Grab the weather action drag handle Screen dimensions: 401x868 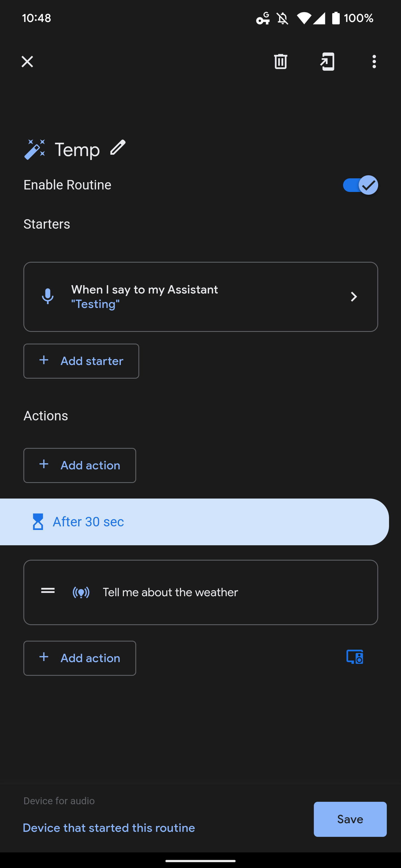point(48,591)
